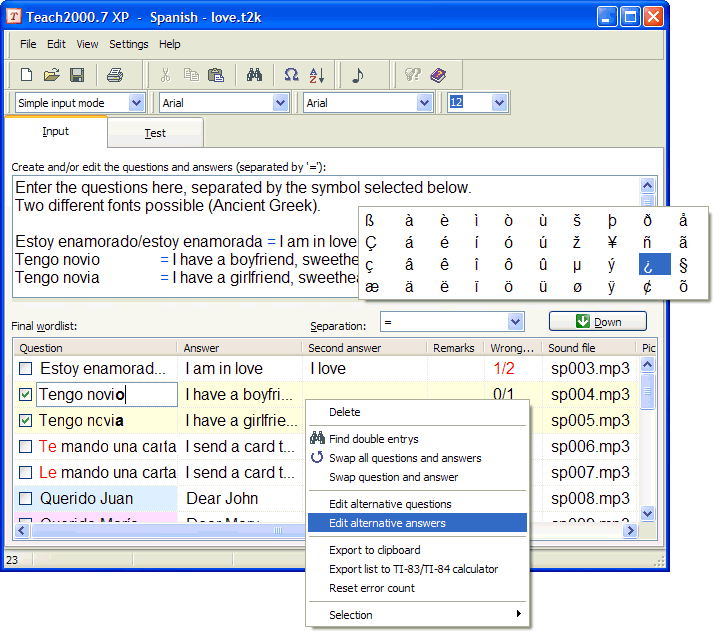This screenshot has height=631, width=713.
Task: Open a file with the folder icon
Action: point(51,75)
